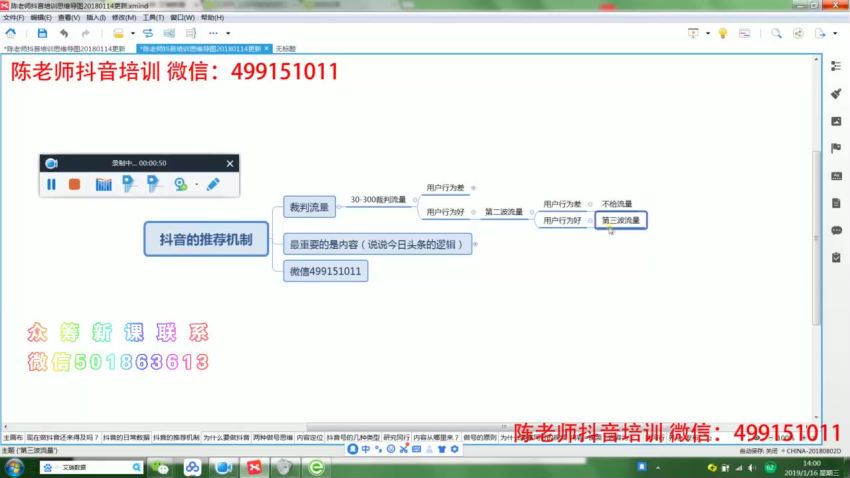This screenshot has width=850, height=478.
Task: Click the magnifier search icon
Action: (776, 34)
